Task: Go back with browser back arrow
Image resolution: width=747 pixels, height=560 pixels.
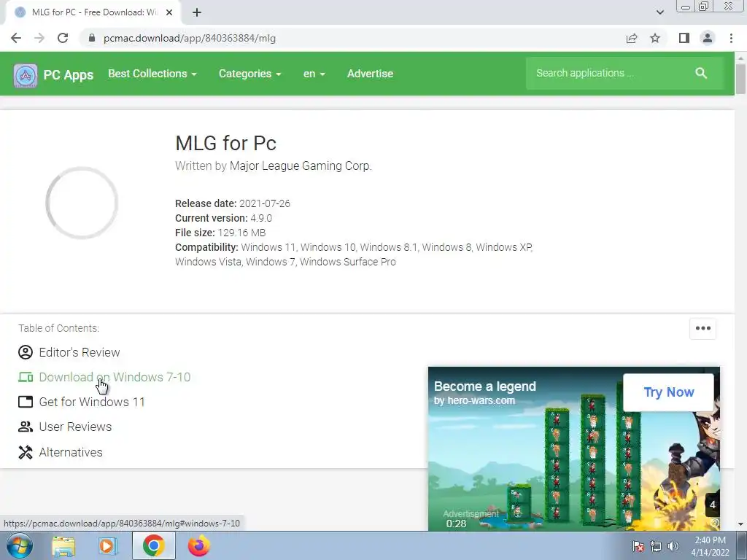Action: [16, 38]
